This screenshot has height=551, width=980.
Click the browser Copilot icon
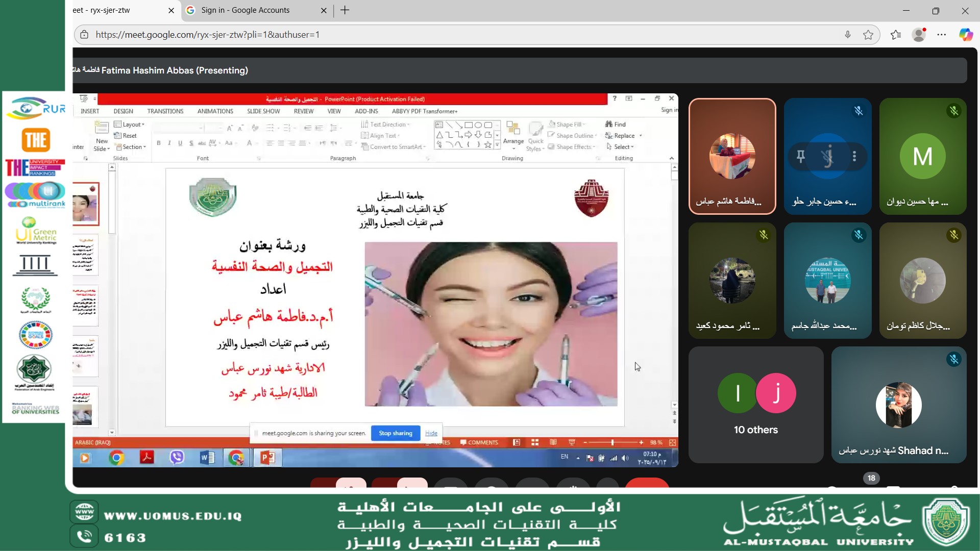(966, 35)
